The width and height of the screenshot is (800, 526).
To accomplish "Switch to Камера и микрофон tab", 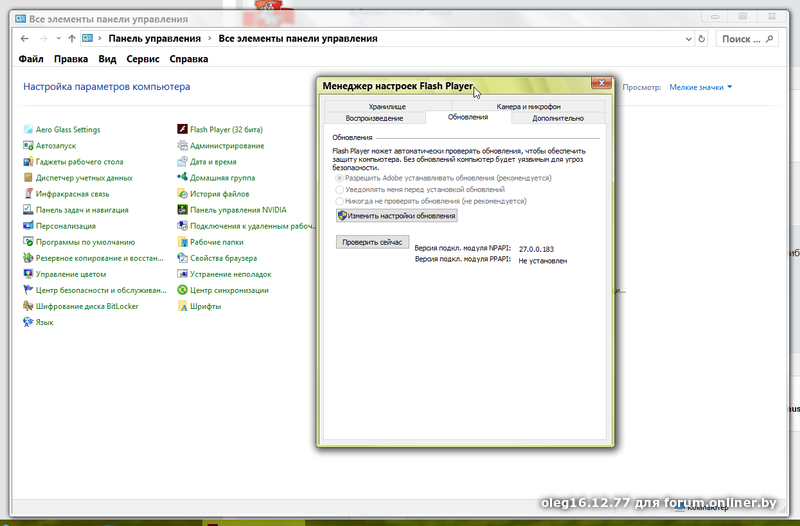I will (x=528, y=107).
